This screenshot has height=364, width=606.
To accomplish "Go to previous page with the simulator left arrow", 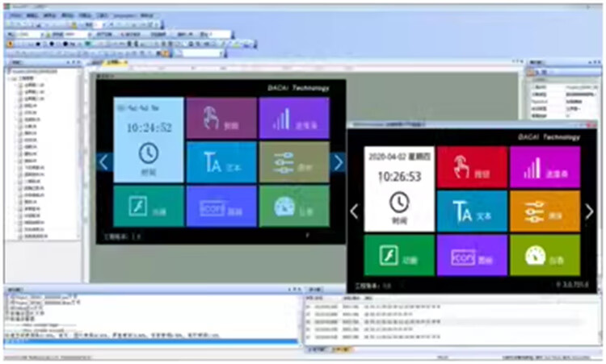I will pos(355,211).
